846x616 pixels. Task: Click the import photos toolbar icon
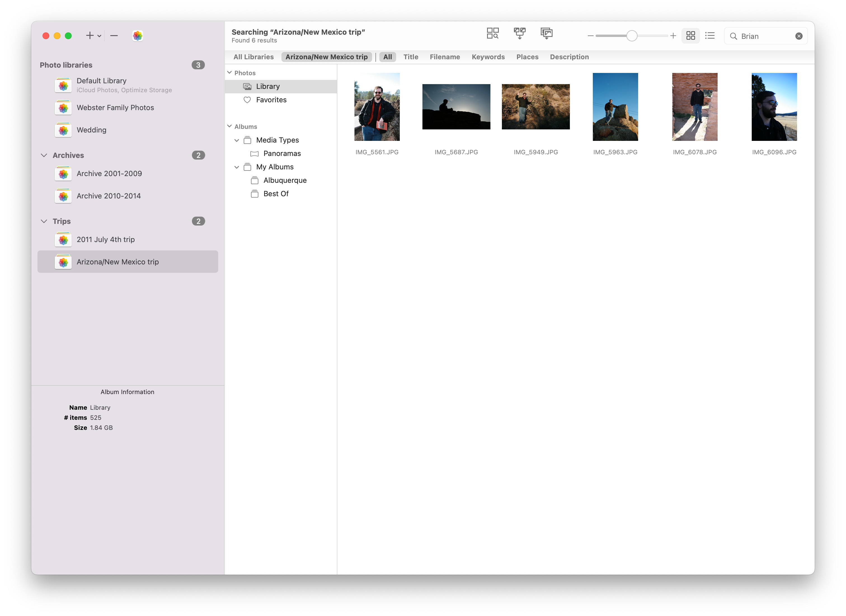(546, 34)
